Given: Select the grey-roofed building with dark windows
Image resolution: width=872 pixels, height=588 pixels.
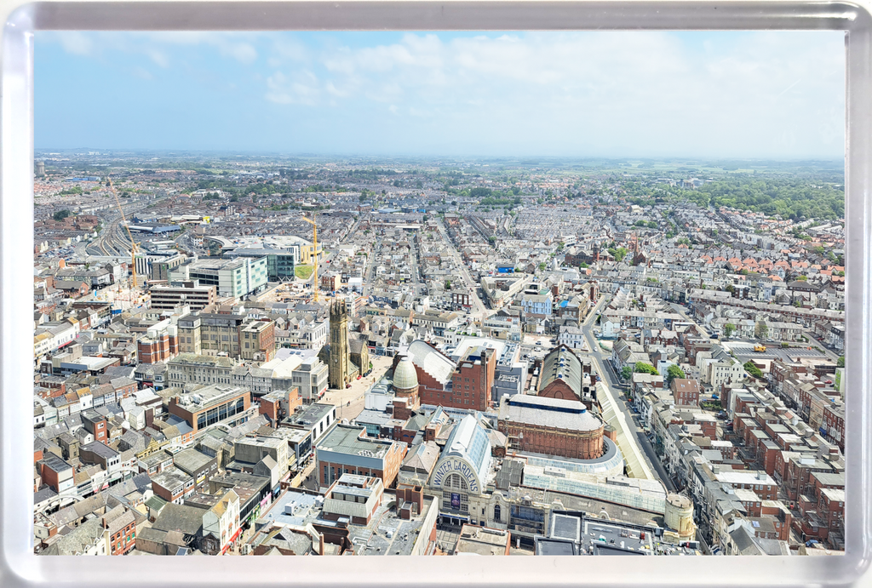Looking at the screenshot, I should [x=211, y=406].
